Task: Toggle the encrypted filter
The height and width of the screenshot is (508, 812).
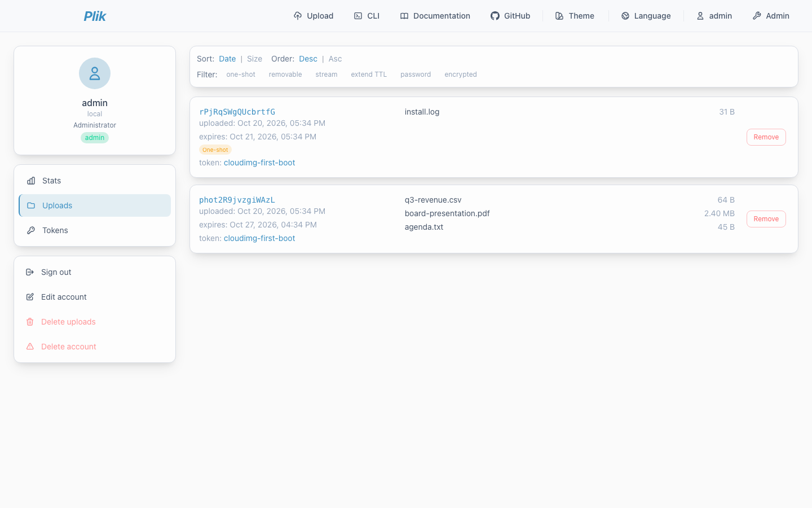Action: tap(461, 75)
